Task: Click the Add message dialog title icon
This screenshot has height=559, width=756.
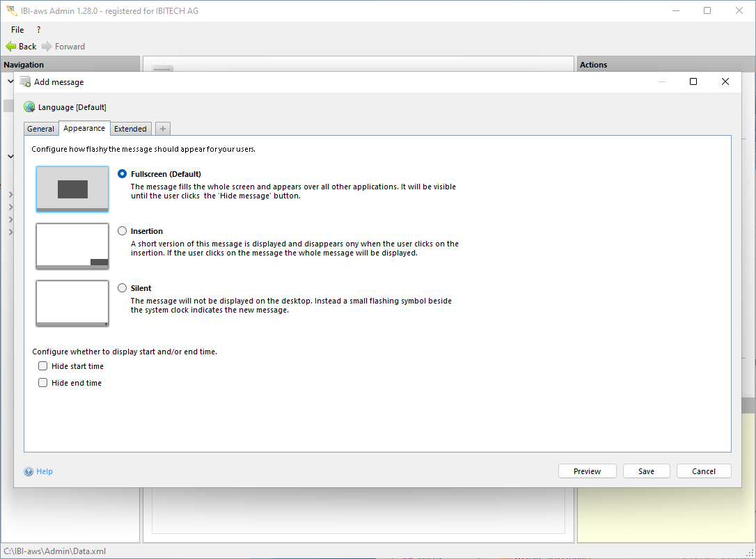Action: [x=25, y=81]
